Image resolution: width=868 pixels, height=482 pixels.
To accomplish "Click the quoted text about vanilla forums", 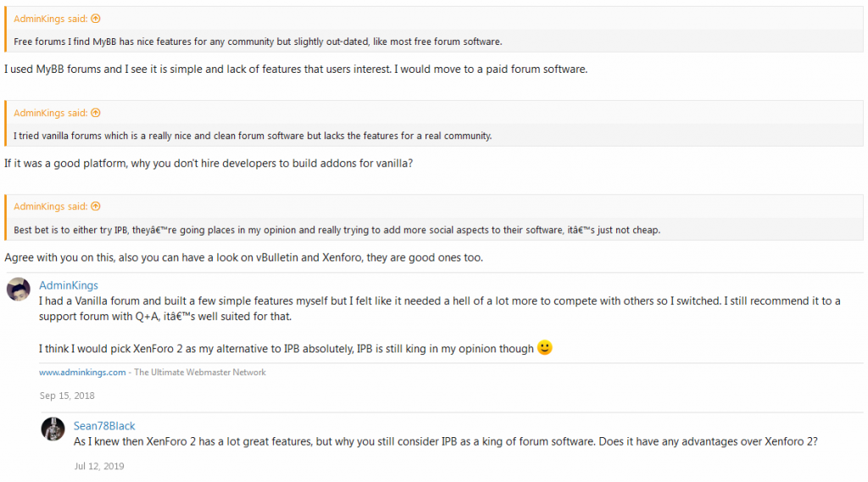I will click(x=253, y=136).
